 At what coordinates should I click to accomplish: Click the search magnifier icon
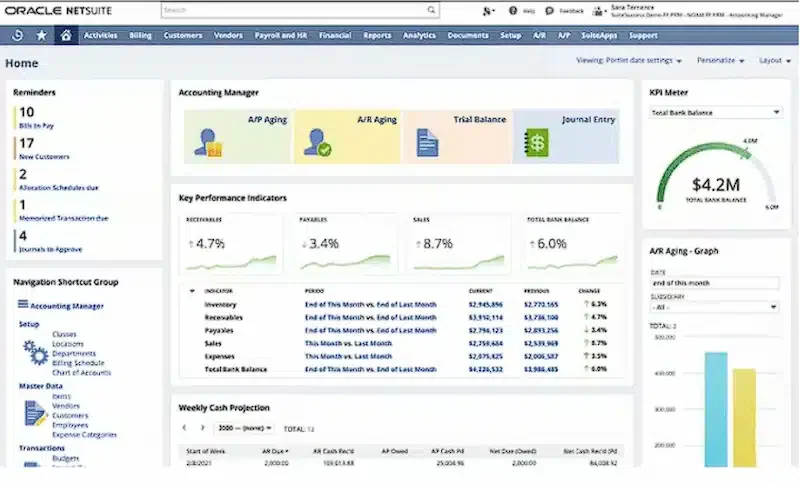[431, 10]
